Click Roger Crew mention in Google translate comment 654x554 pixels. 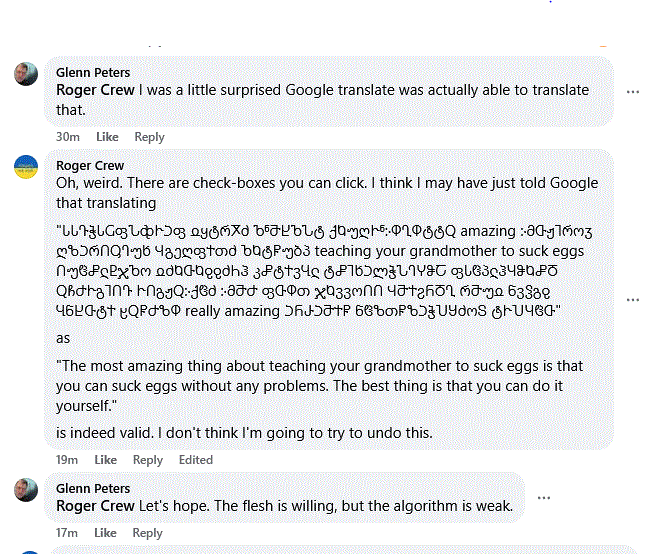coord(95,90)
